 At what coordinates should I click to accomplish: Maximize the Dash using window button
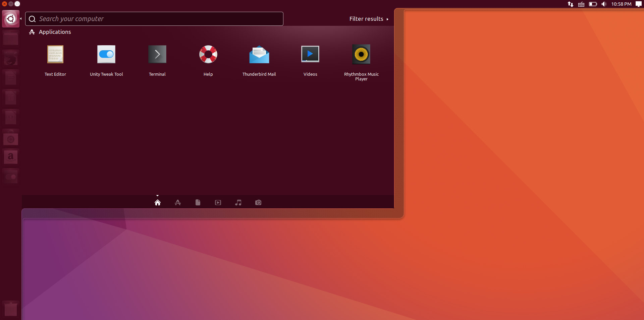[17, 4]
